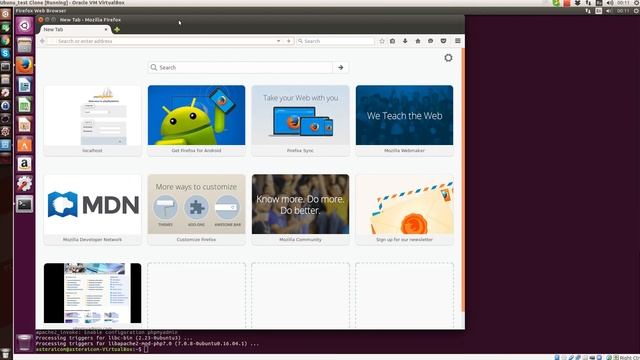Open Firefox Hello chat icon
The height and width of the screenshot is (360, 640).
point(430,41)
